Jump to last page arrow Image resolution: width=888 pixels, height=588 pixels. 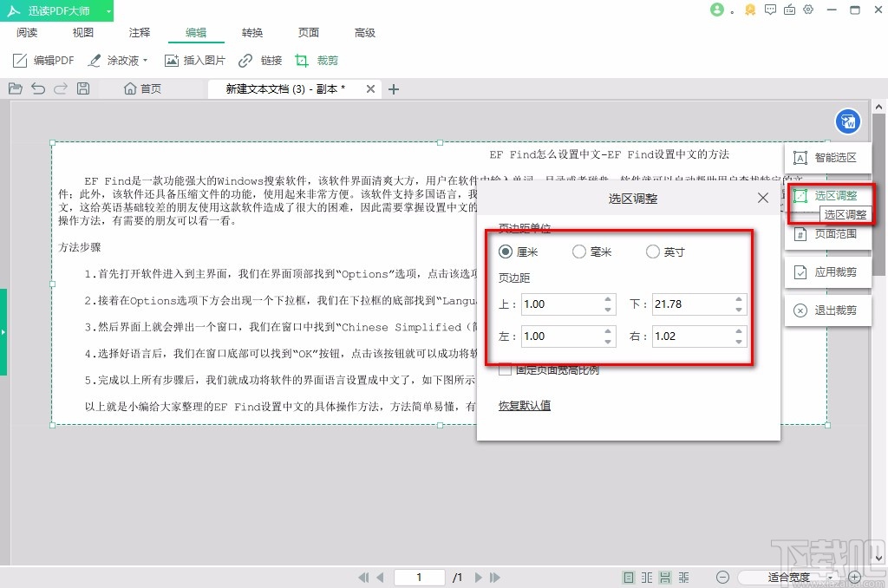pos(495,578)
